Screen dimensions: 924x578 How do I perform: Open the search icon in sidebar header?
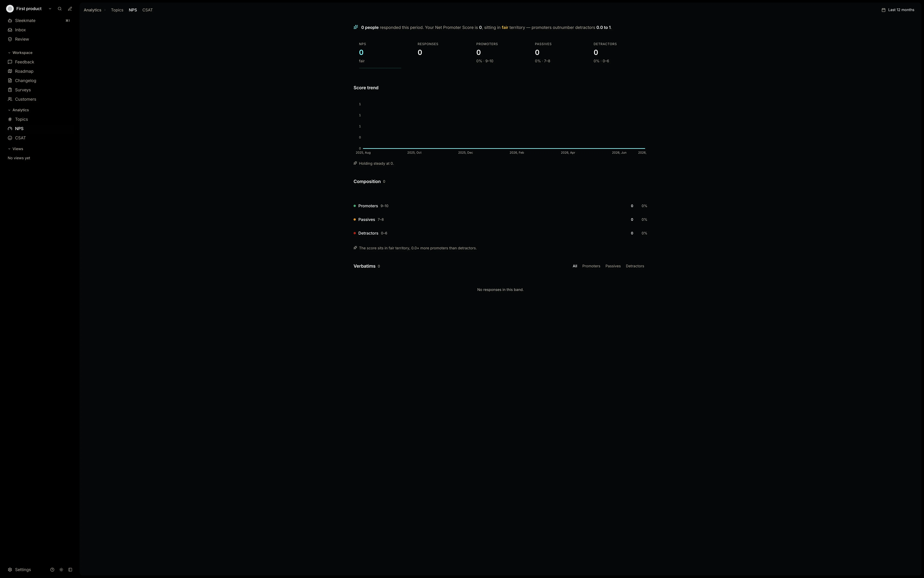(60, 9)
